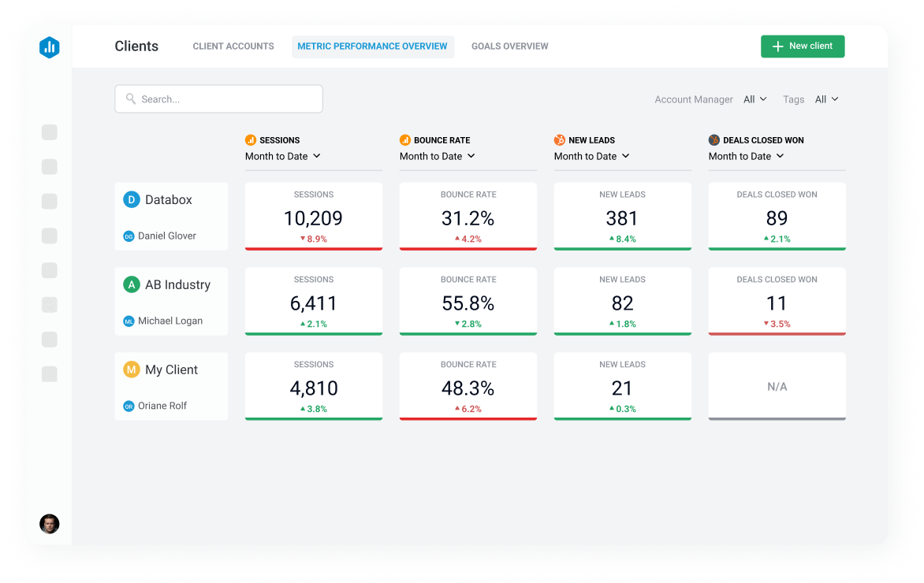Click the D avatar for Databox client
The width and height of the screenshot is (924, 583).
coord(132,199)
